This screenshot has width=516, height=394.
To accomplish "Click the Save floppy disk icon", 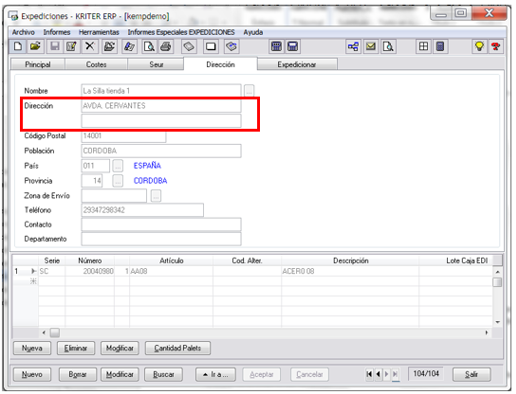I will 55,46.
